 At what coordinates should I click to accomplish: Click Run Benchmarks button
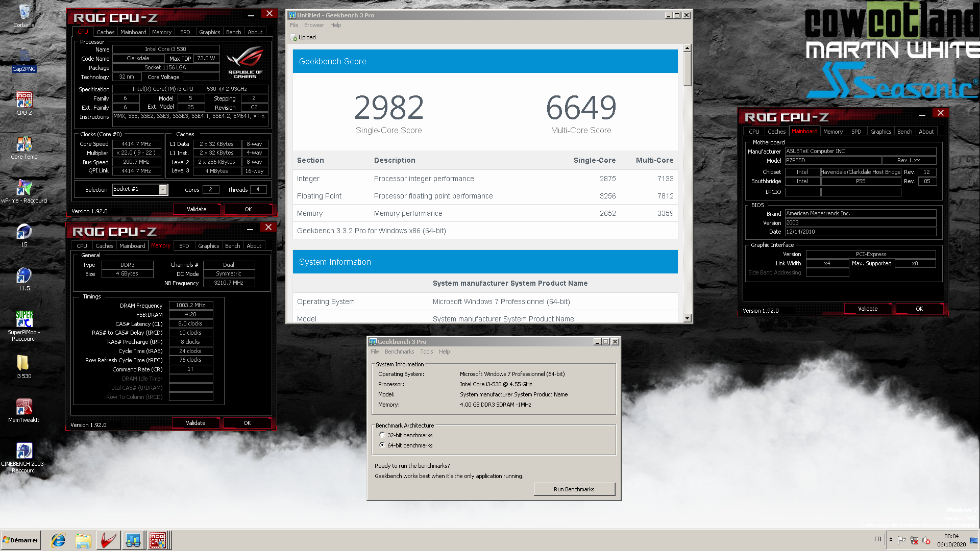pyautogui.click(x=574, y=489)
